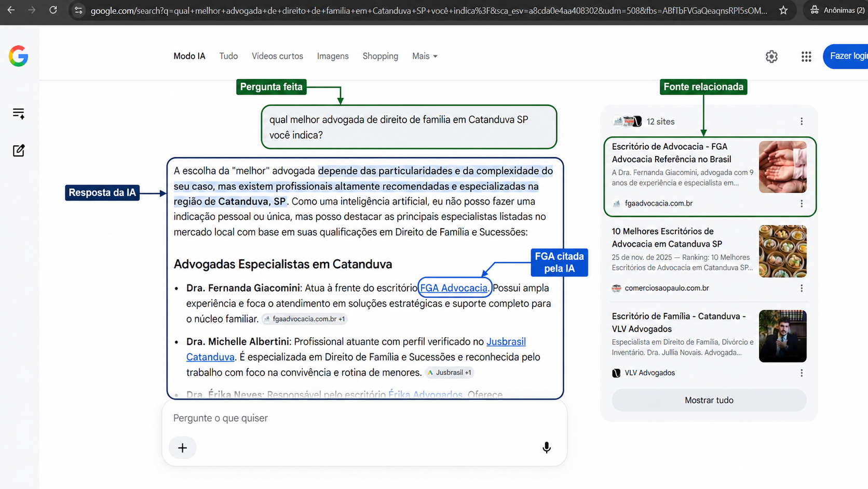Switch to the Imagens tab
The width and height of the screenshot is (868, 489).
click(x=333, y=56)
